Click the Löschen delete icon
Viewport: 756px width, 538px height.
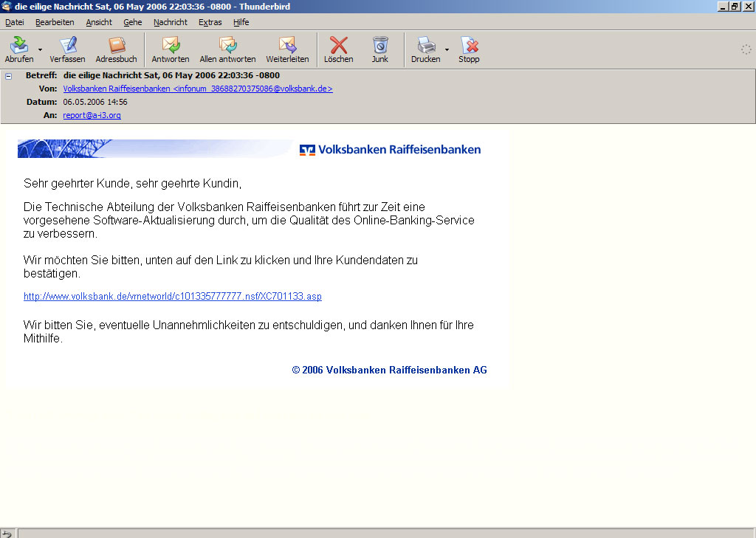[x=338, y=45]
